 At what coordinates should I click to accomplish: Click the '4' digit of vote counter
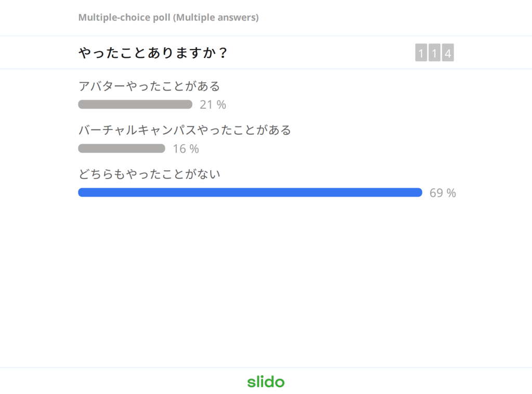(448, 53)
